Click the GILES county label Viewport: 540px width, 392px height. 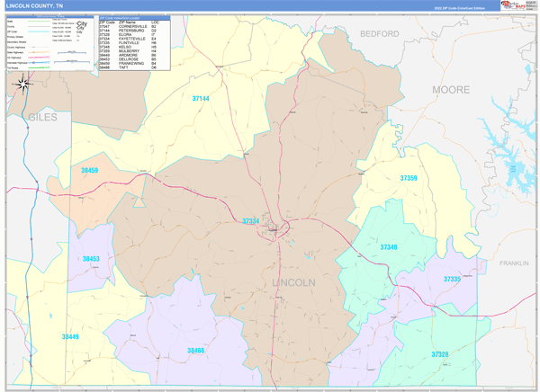click(42, 118)
